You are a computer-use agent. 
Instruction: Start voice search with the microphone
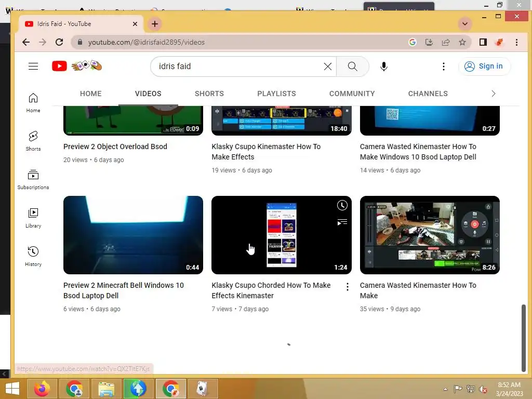tap(384, 66)
